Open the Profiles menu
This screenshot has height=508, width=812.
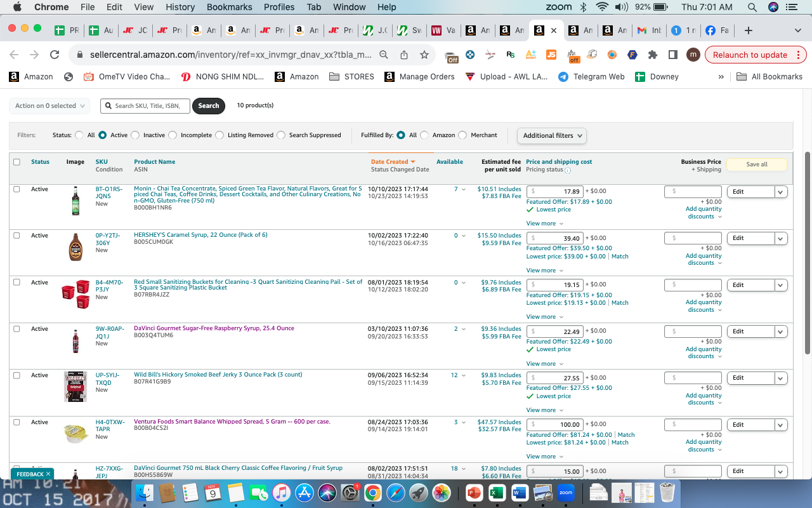[x=279, y=7]
